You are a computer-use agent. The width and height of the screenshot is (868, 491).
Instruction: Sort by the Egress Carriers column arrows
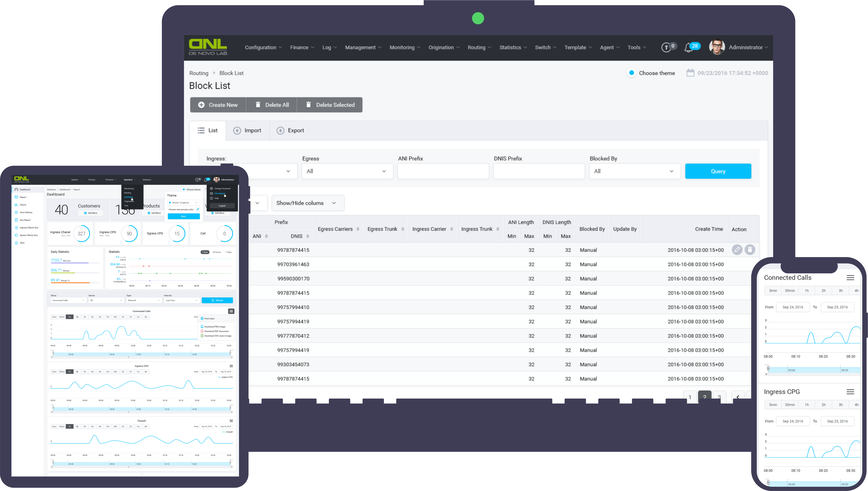click(358, 229)
